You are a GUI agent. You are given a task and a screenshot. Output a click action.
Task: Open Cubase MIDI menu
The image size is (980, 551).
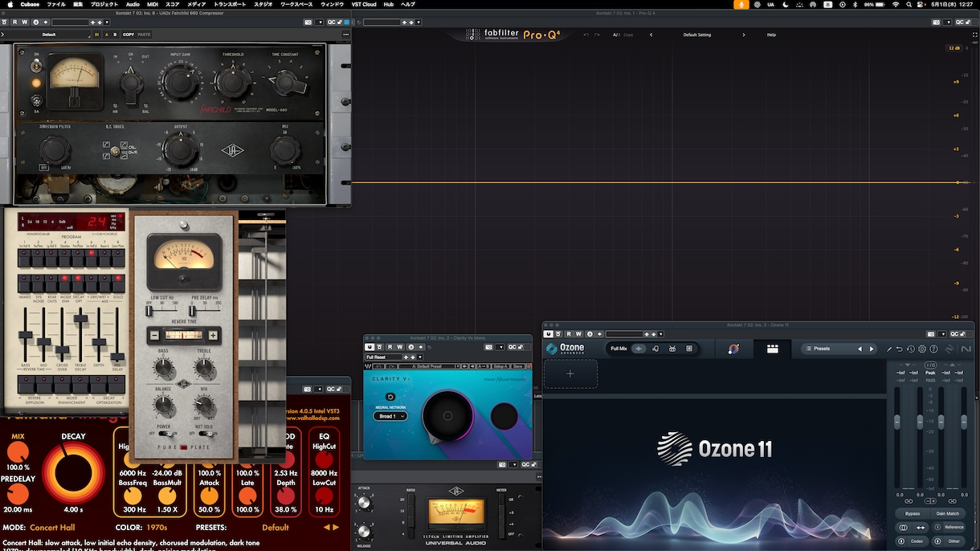pyautogui.click(x=153, y=4)
